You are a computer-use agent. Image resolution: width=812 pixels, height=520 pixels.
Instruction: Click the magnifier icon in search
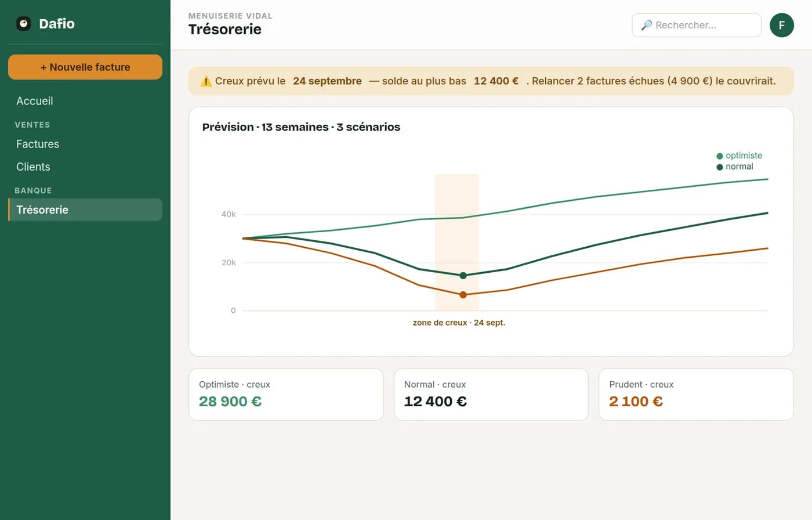point(646,25)
